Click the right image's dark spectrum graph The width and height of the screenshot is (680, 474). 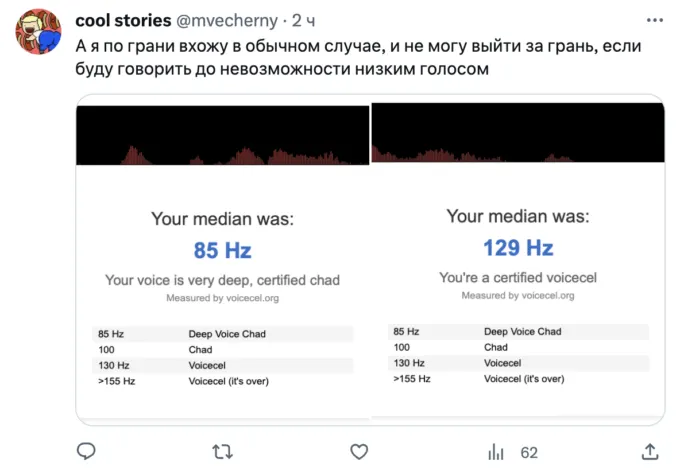click(517, 132)
